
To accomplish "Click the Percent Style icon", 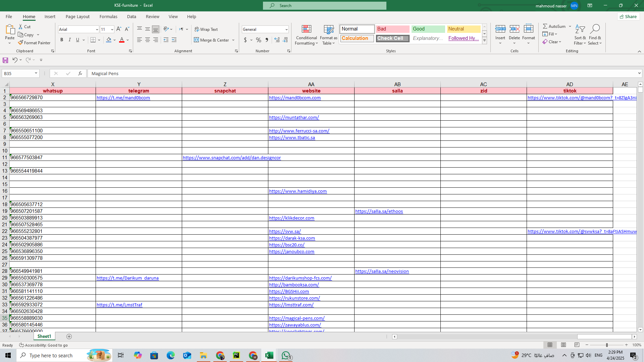I will point(258,40).
